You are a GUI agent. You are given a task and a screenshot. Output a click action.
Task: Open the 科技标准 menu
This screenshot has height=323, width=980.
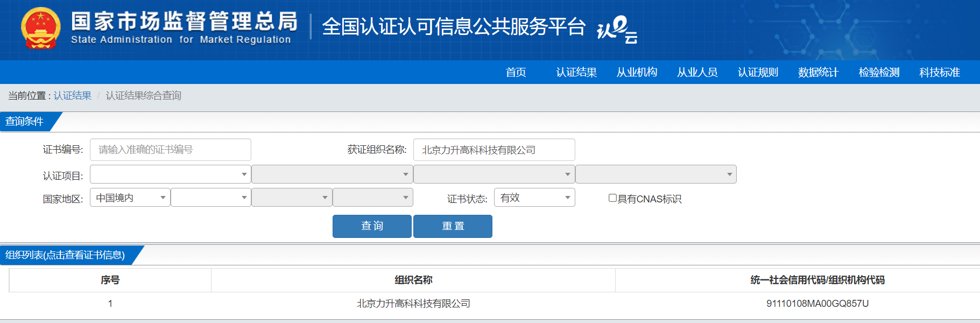pyautogui.click(x=940, y=72)
